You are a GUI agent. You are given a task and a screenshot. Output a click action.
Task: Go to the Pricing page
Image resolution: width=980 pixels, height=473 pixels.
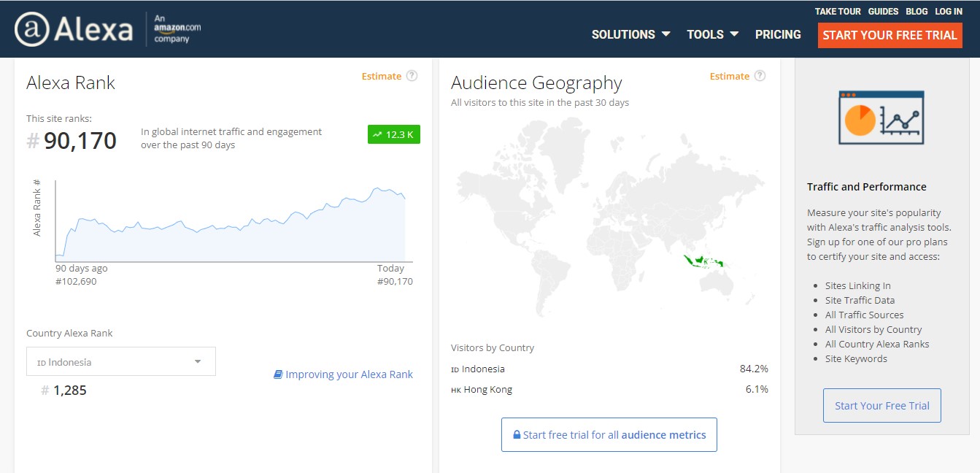[x=778, y=34]
